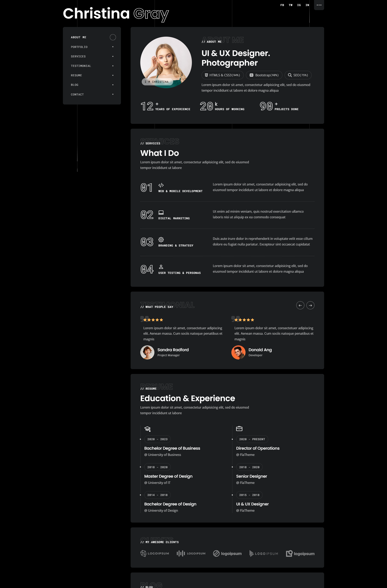The height and width of the screenshot is (588, 387).
Task: Click the code brackets icon for Web Development
Action: point(161,185)
